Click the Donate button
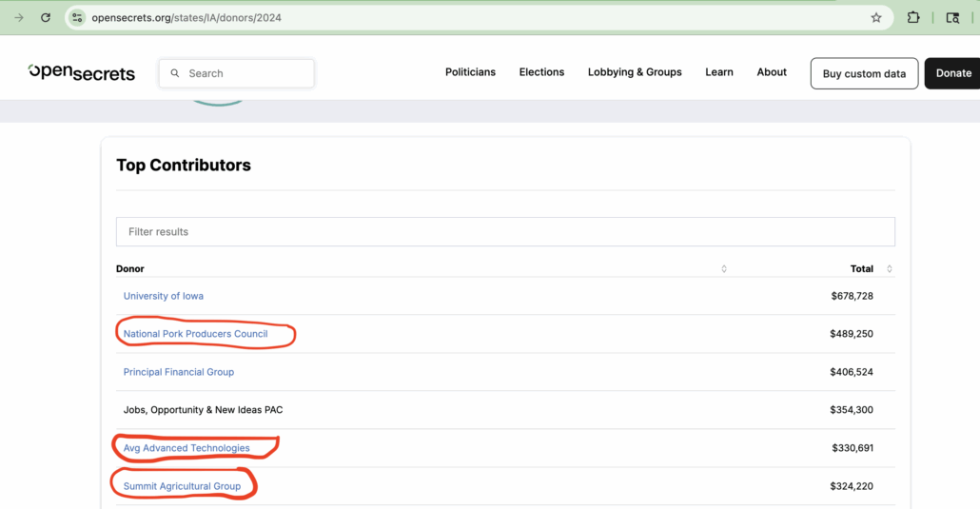980x509 pixels. tap(952, 73)
